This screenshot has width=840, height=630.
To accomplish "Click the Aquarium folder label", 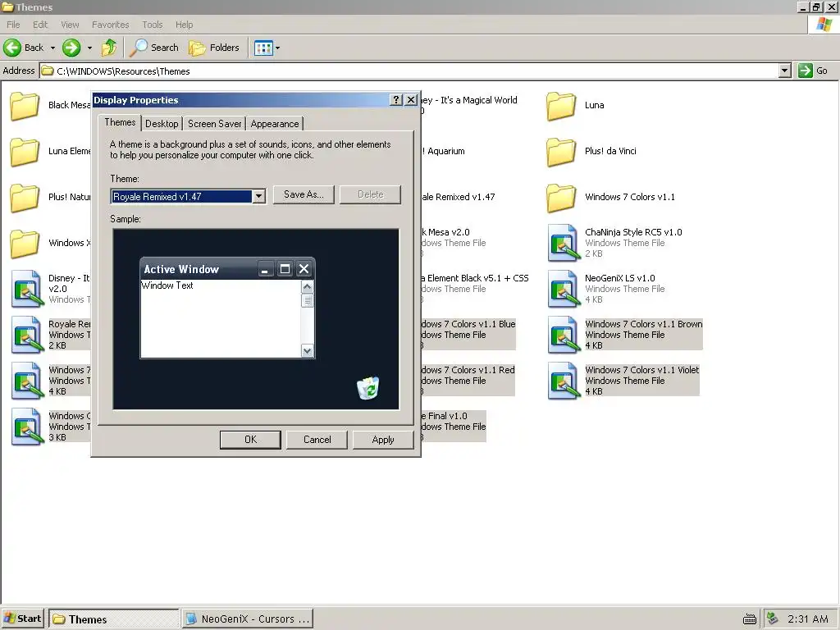I will pos(444,151).
